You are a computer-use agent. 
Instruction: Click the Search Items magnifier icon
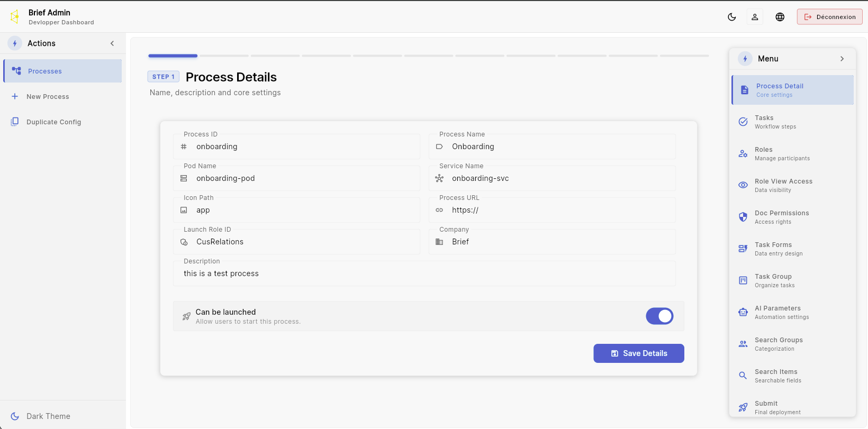[x=743, y=376]
